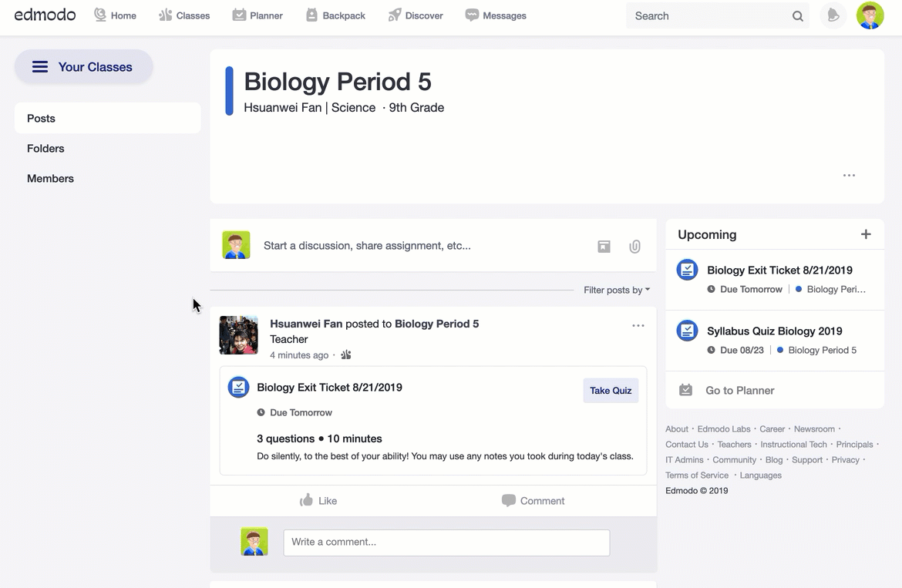Open About footer link

point(677,428)
